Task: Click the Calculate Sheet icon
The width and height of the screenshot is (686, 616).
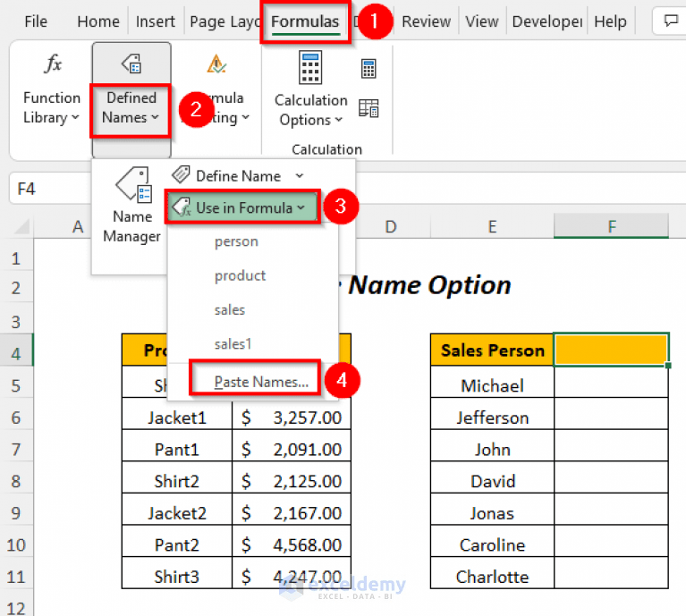Action: coord(368,108)
